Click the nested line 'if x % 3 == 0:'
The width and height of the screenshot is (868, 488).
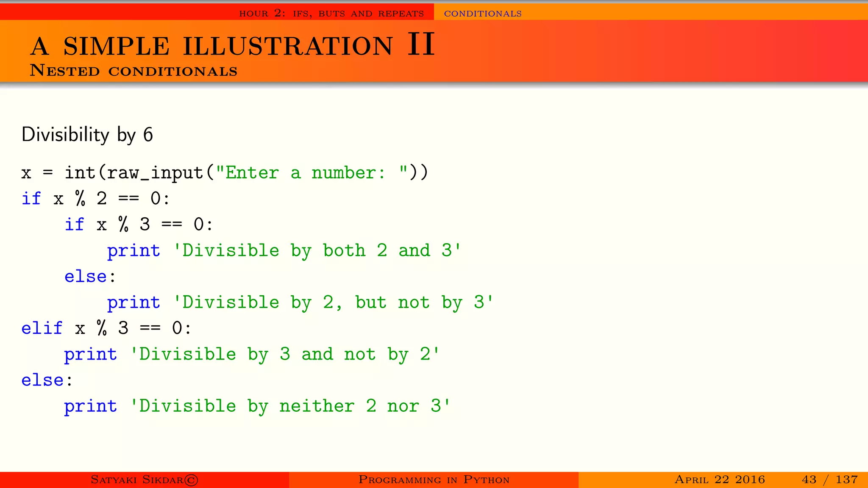pos(139,224)
